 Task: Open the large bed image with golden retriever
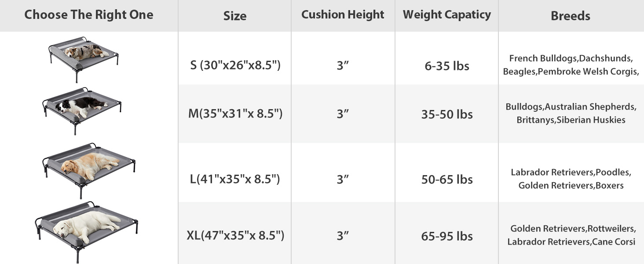coord(88,169)
